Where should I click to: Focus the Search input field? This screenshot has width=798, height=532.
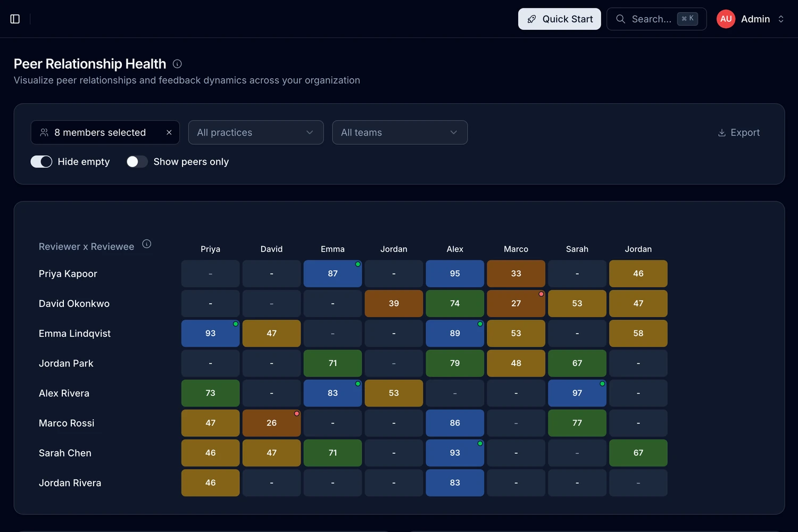pyautogui.click(x=656, y=19)
